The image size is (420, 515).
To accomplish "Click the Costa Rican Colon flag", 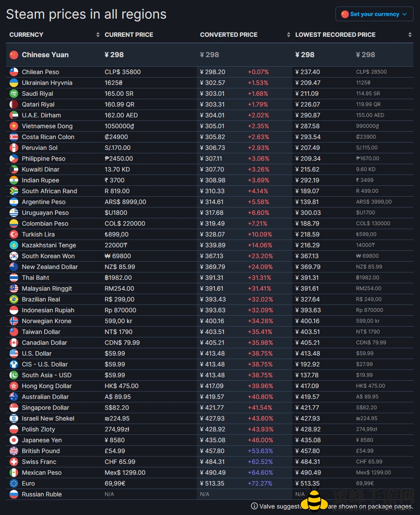I will click(x=14, y=137).
